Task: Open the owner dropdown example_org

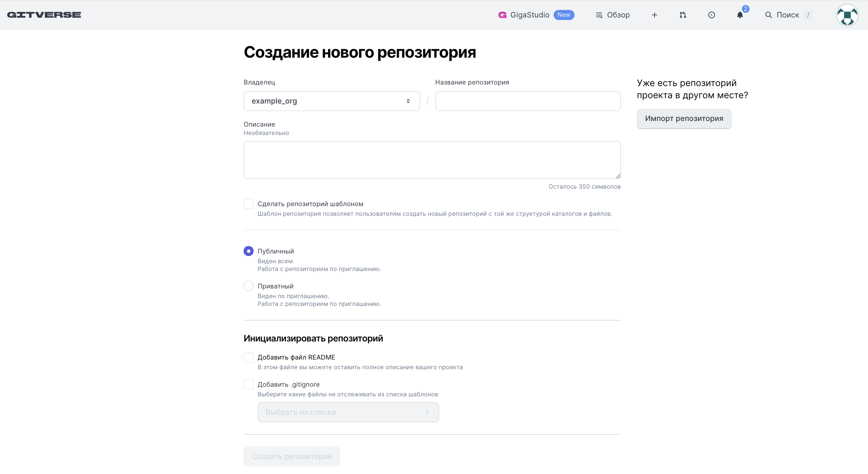Action: tap(332, 101)
